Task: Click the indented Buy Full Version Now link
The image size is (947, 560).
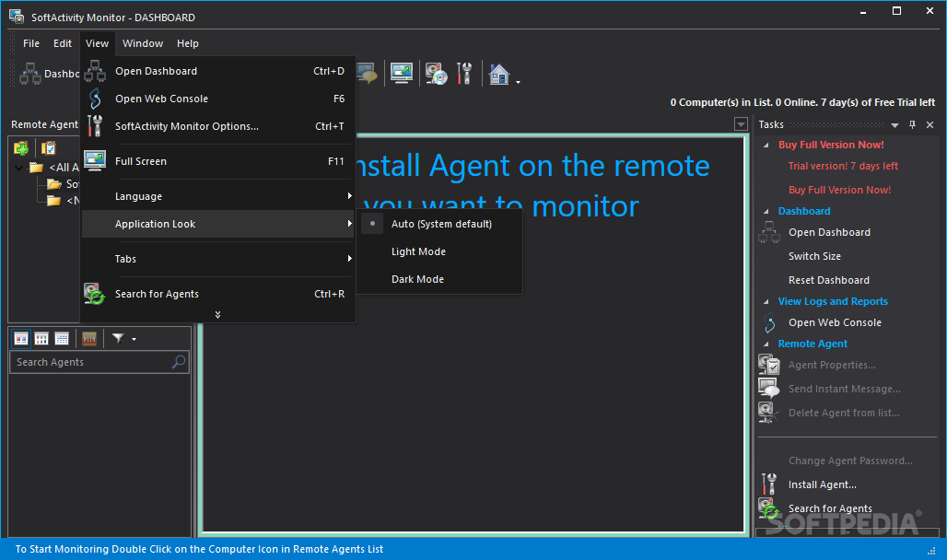Action: point(839,190)
